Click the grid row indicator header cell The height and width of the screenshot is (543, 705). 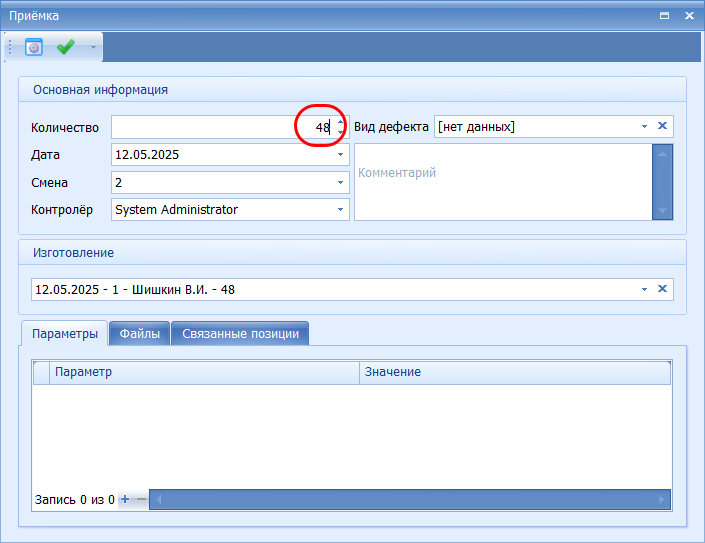(41, 372)
